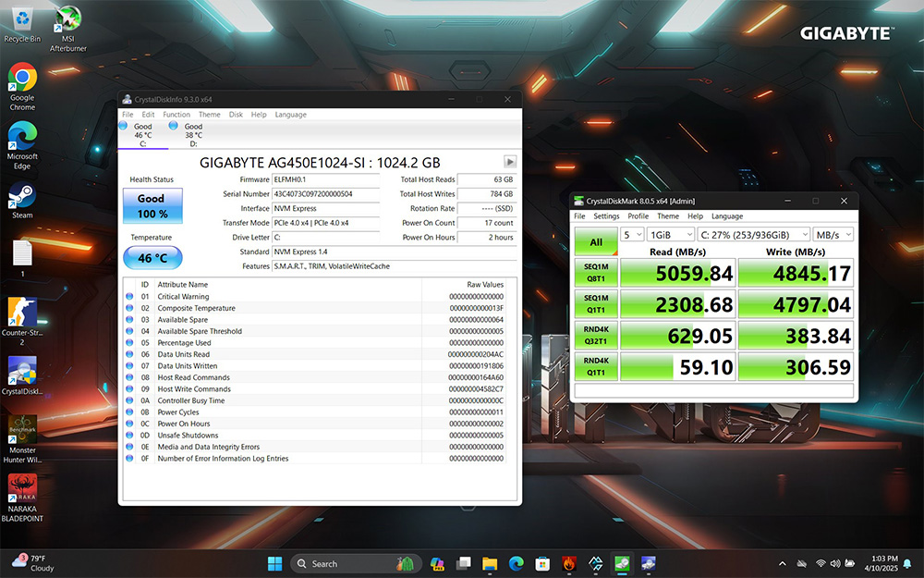Open the Function menu in CrystalDiskInfo
The height and width of the screenshot is (578, 924).
tap(176, 115)
